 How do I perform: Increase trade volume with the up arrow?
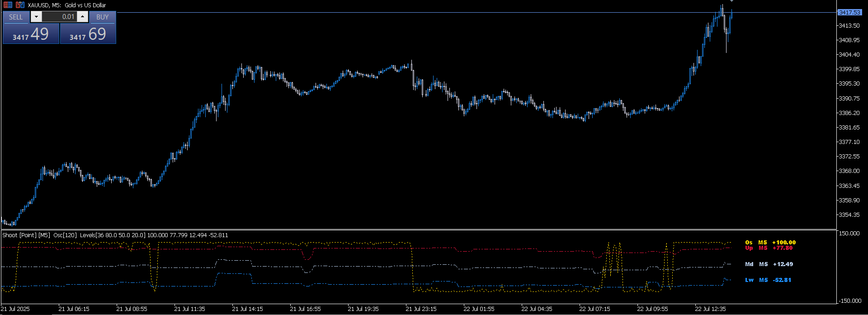(83, 17)
